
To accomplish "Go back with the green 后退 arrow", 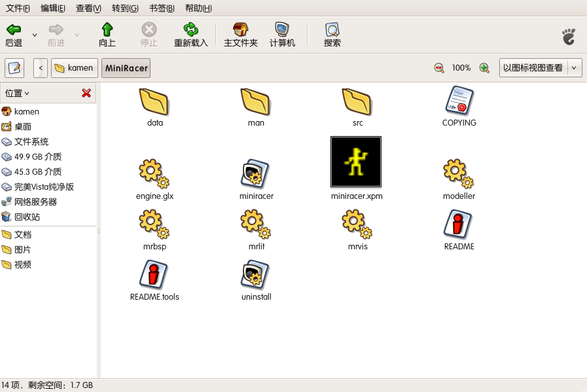I will click(14, 35).
